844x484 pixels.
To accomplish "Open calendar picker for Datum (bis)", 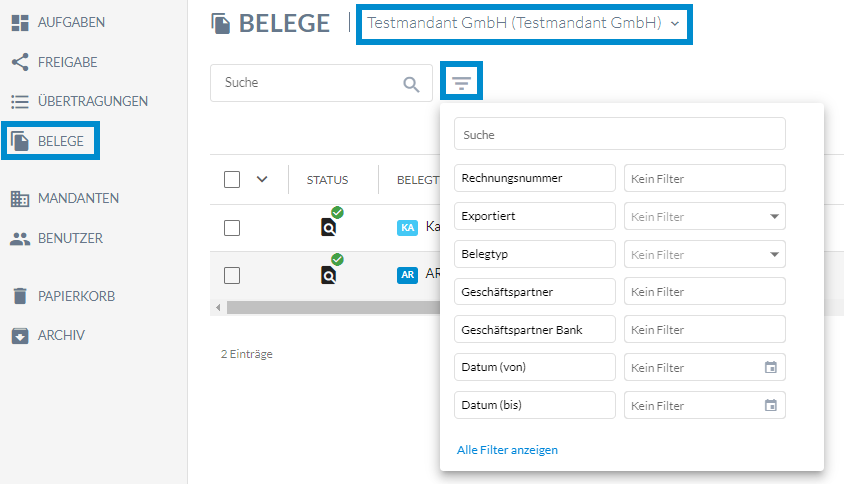I will [x=771, y=405].
